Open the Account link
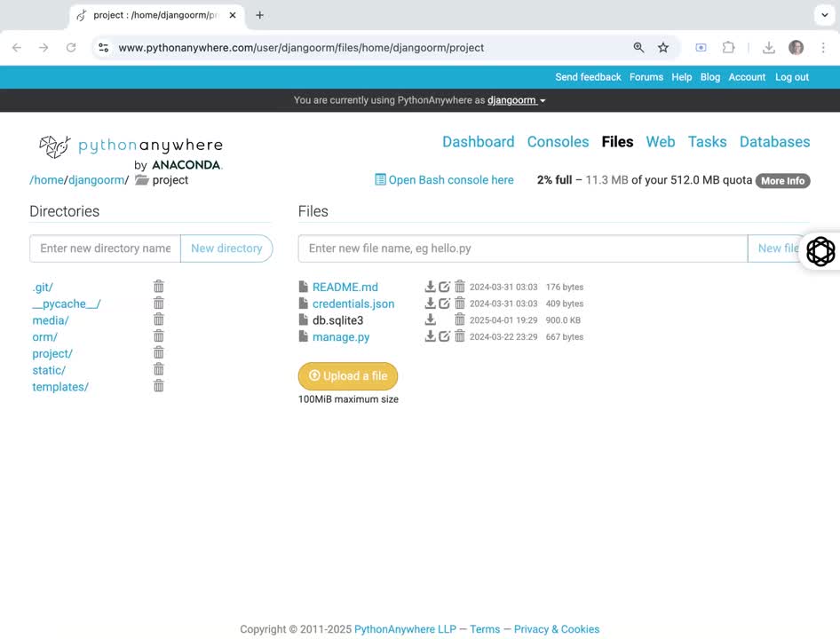840x639 pixels. coord(747,77)
